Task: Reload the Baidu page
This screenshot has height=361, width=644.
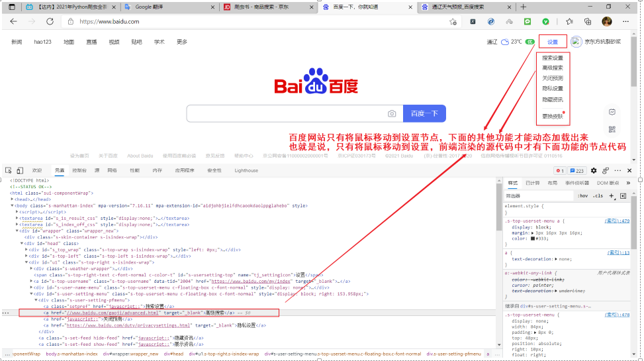Action: tap(50, 21)
